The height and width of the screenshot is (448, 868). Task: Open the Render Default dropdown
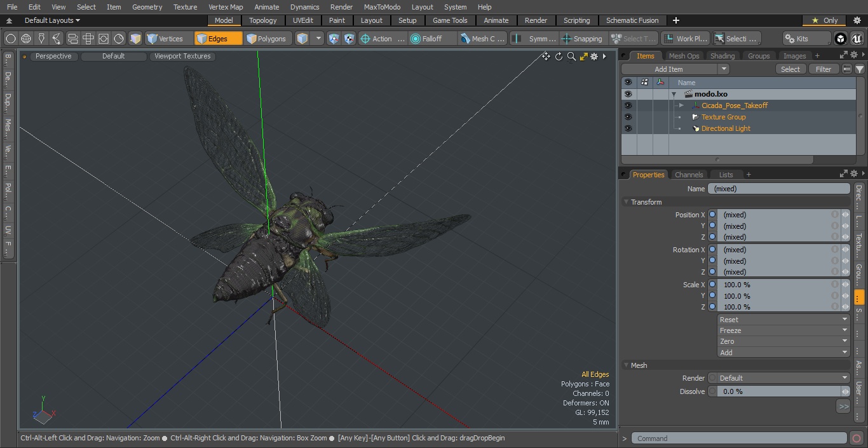tap(779, 378)
